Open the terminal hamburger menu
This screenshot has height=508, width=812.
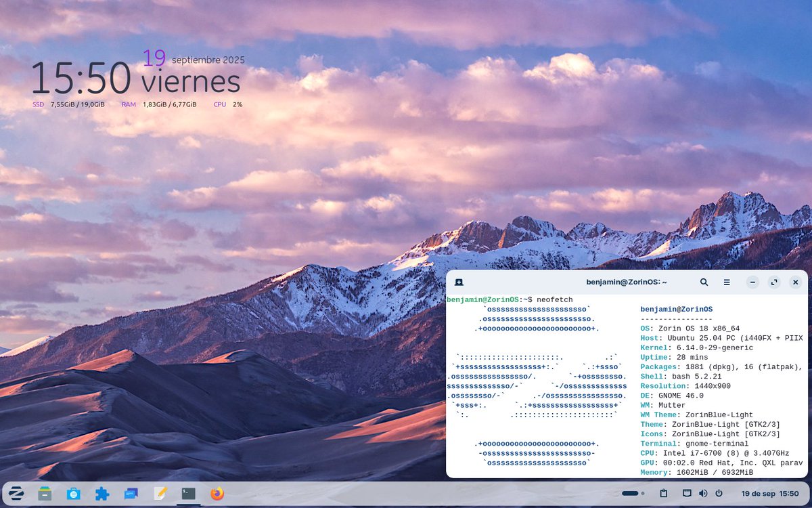[727, 282]
